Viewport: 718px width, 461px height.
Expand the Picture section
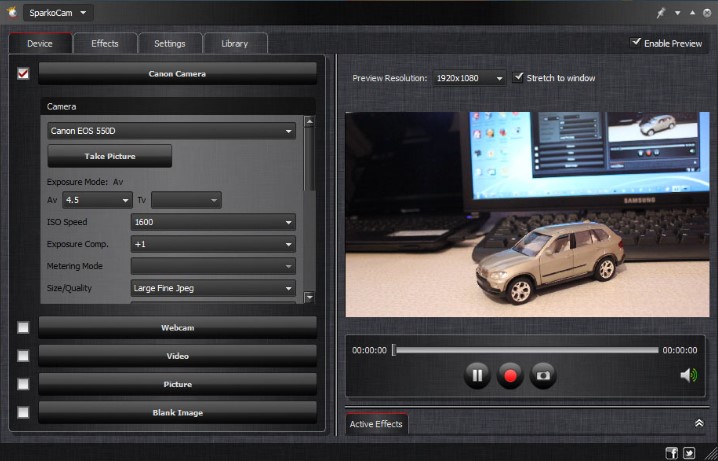click(178, 384)
